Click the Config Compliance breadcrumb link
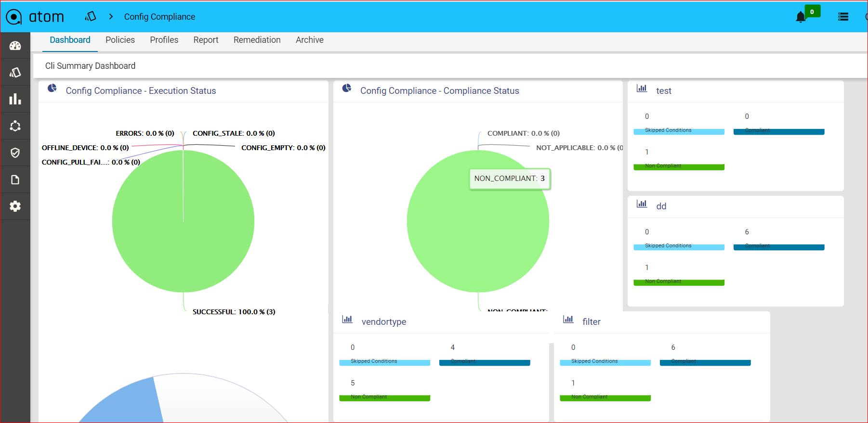868x423 pixels. click(159, 17)
